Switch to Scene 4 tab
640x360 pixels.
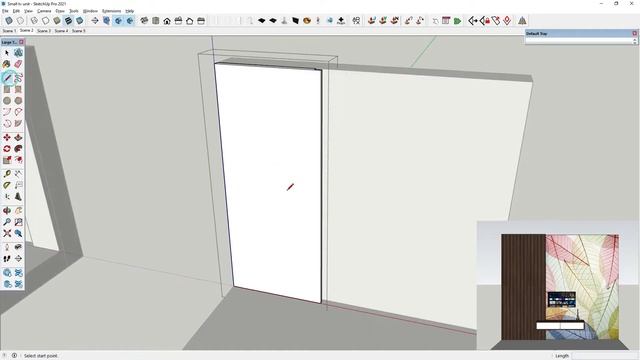61,31
